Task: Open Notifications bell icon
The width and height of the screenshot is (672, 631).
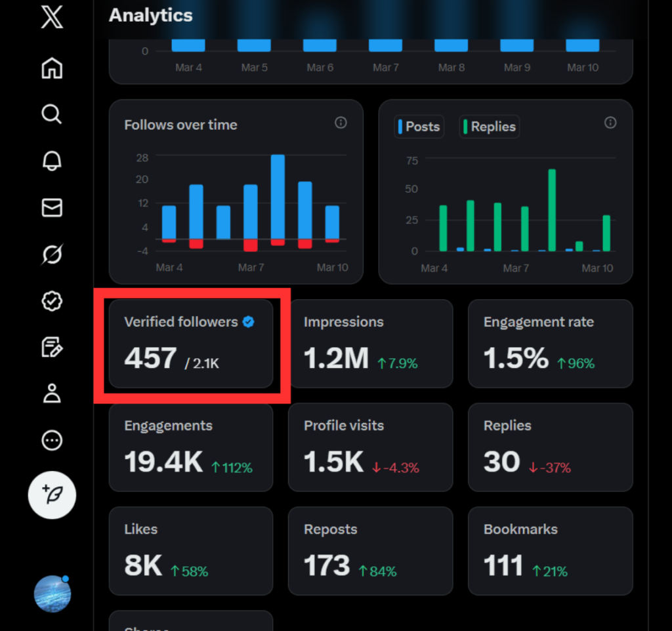Action: (52, 161)
